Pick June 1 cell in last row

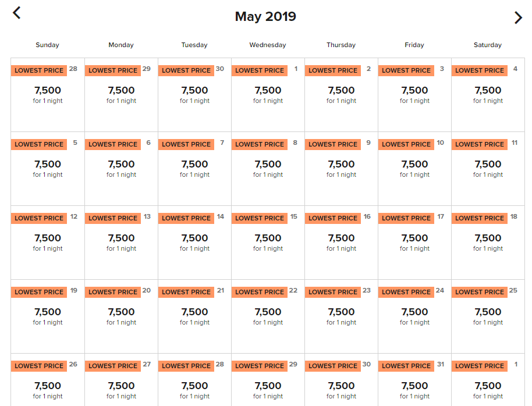(488, 380)
